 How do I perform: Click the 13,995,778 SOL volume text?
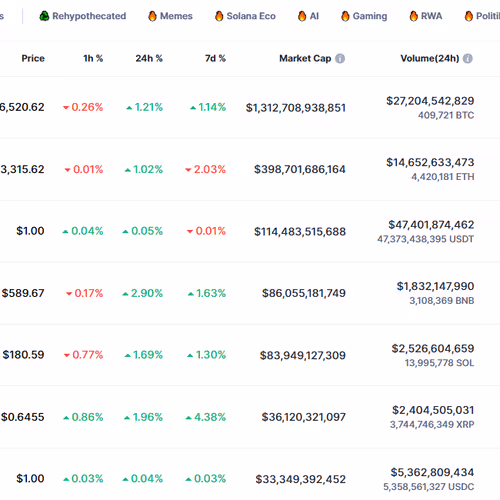point(439,363)
